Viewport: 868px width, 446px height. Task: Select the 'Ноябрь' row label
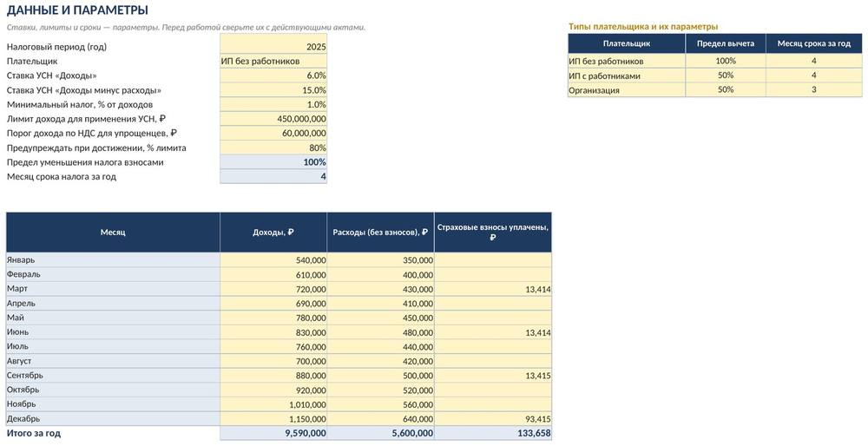click(113, 404)
